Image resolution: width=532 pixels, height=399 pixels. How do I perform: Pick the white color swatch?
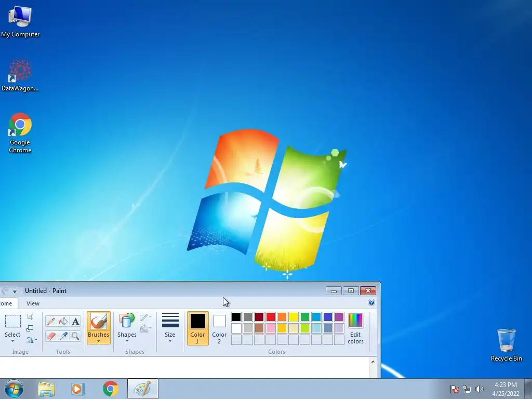coord(236,328)
